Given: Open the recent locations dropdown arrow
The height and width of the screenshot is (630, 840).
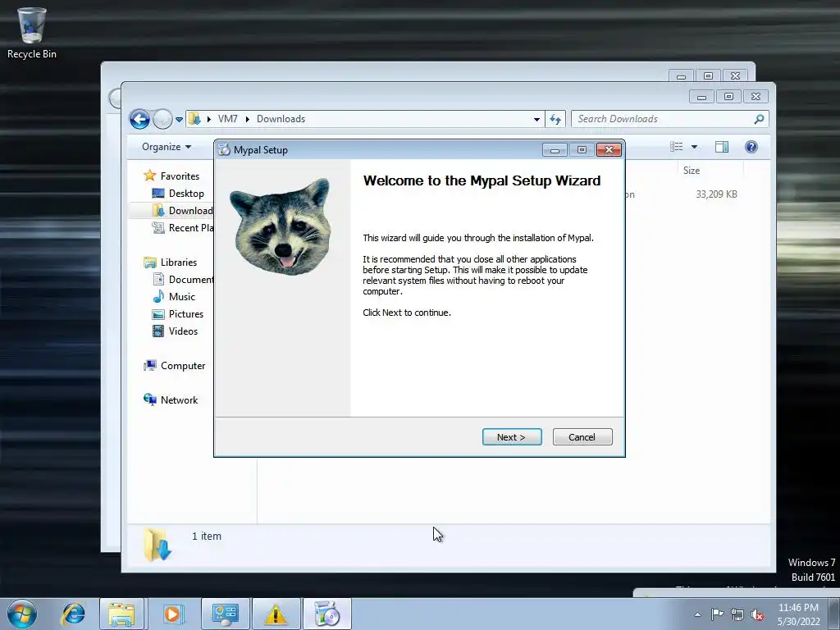Looking at the screenshot, I should click(179, 120).
